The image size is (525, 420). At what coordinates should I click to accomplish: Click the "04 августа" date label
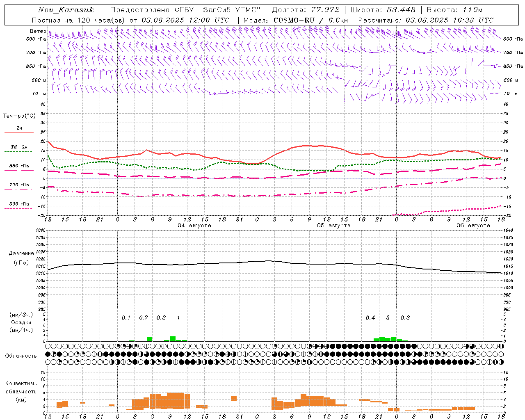[194, 226]
